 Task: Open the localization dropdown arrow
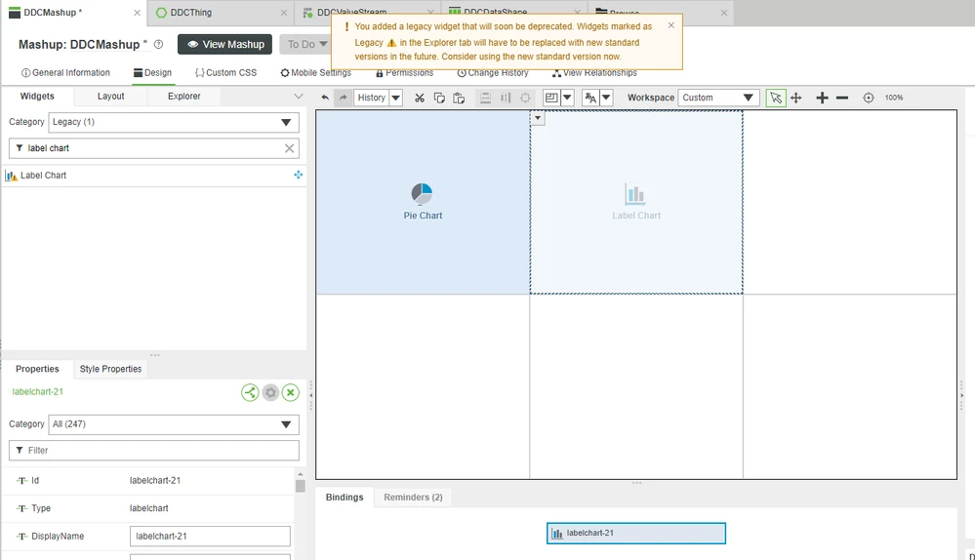pyautogui.click(x=606, y=98)
